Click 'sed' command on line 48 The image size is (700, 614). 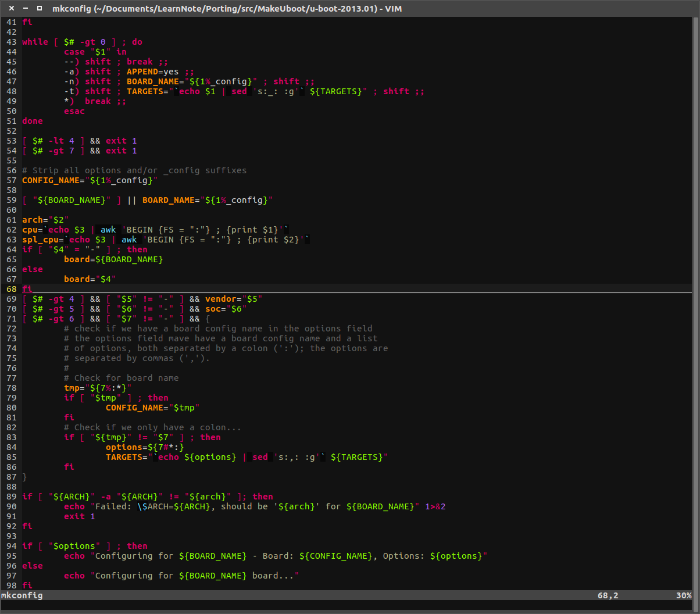coord(239,91)
